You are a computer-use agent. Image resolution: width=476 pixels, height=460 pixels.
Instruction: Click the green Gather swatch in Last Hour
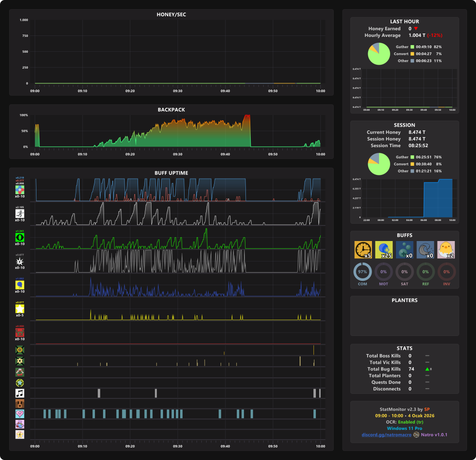click(x=412, y=47)
